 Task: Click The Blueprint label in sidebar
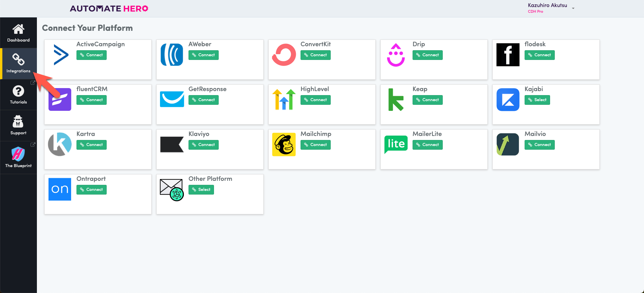point(18,166)
